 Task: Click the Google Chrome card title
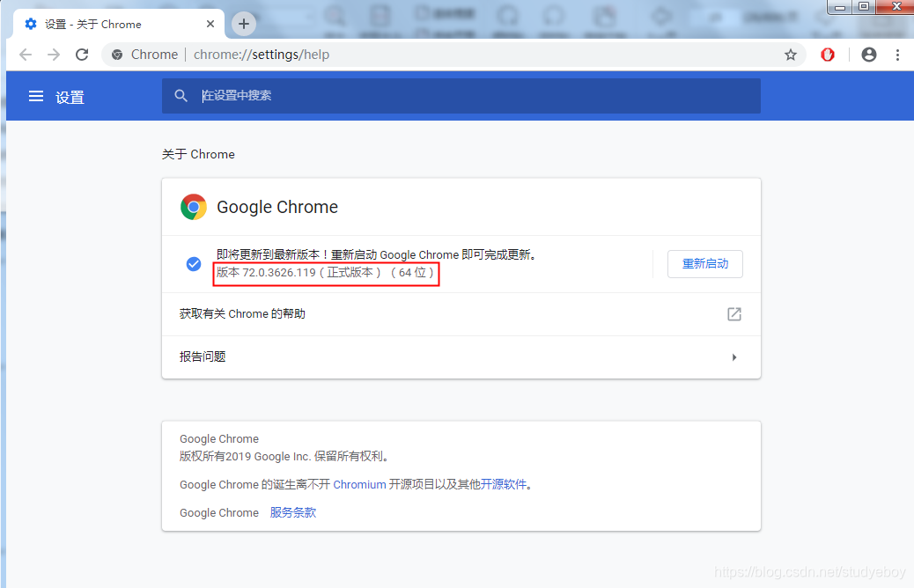[x=277, y=207]
